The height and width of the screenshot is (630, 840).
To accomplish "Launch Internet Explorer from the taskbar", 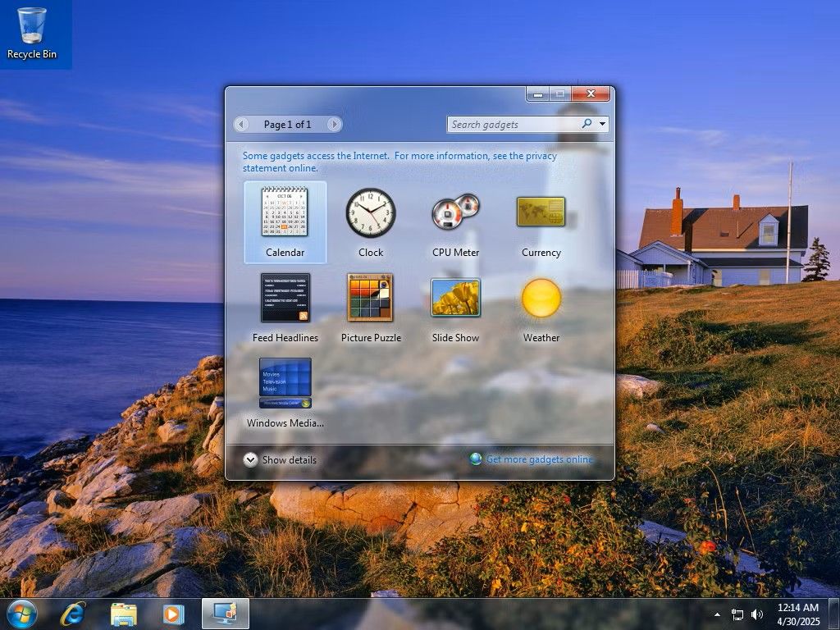I will 74,613.
